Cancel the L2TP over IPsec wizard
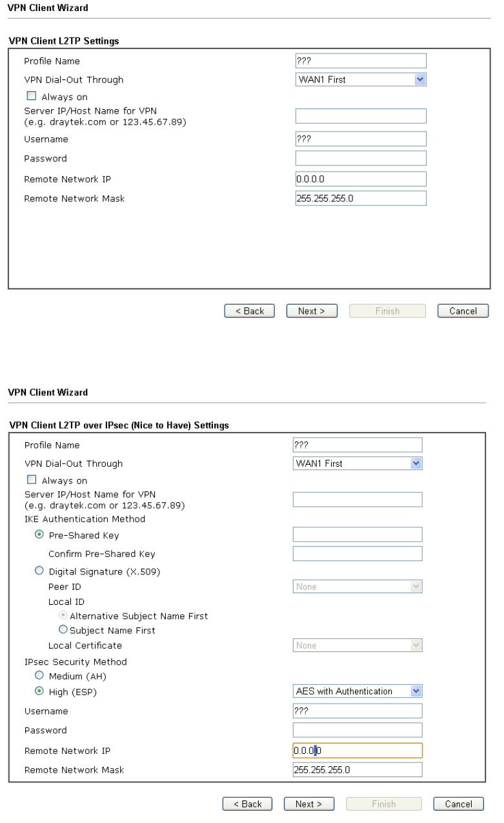The image size is (504, 823). pyautogui.click(x=460, y=804)
